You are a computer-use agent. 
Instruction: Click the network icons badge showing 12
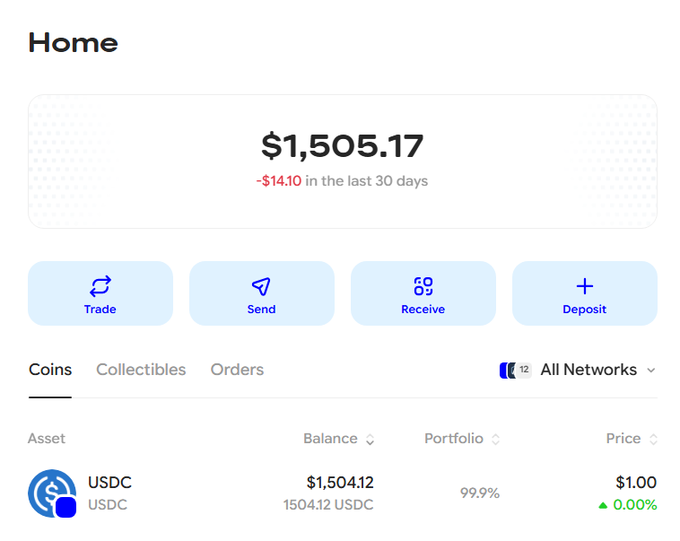tap(515, 370)
